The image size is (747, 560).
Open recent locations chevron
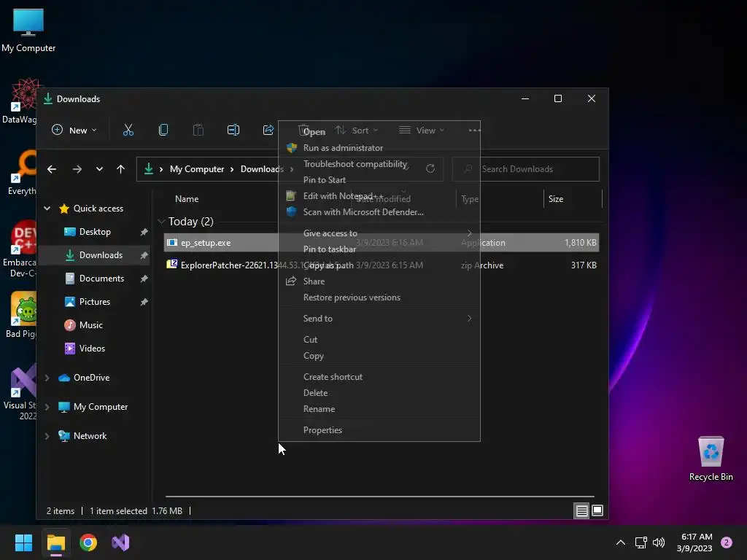99,169
